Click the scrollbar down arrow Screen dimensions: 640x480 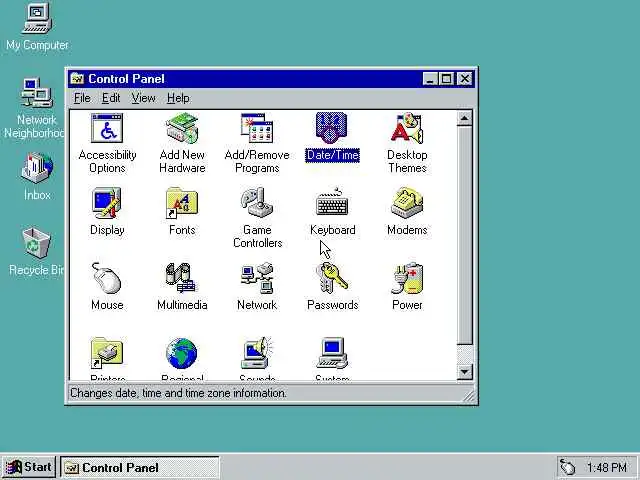tap(464, 372)
